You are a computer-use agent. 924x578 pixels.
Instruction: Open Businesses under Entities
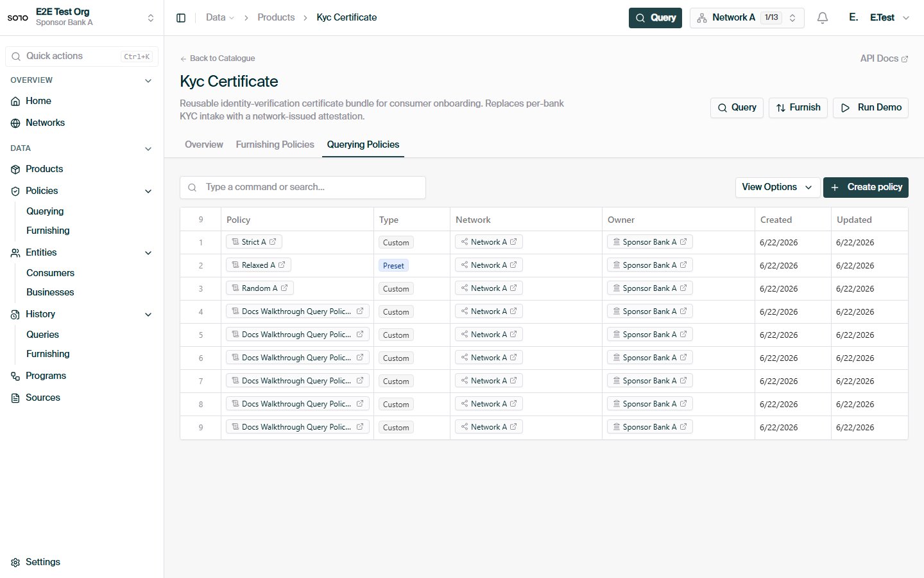click(x=50, y=292)
